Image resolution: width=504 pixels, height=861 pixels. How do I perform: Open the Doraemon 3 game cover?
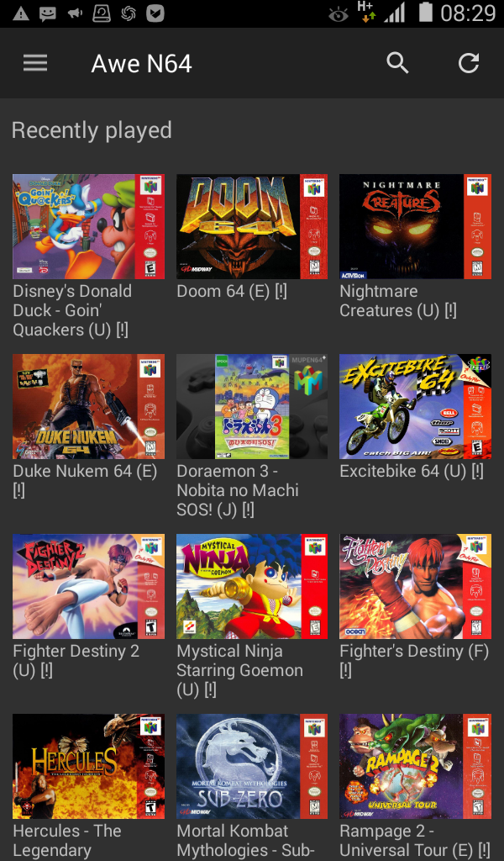[252, 406]
